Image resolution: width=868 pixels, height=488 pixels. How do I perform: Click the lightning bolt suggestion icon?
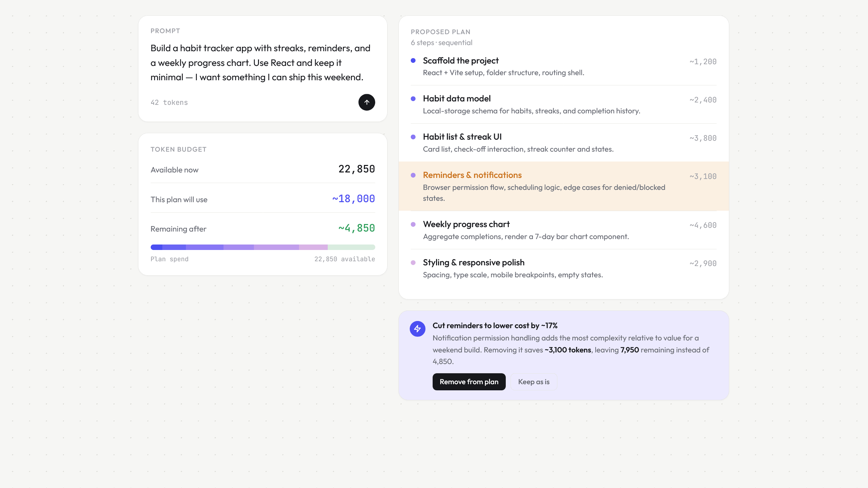(418, 329)
